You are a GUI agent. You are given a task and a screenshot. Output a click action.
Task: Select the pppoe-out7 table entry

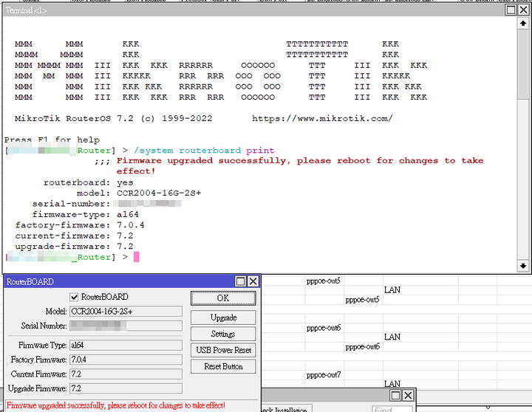click(x=324, y=375)
